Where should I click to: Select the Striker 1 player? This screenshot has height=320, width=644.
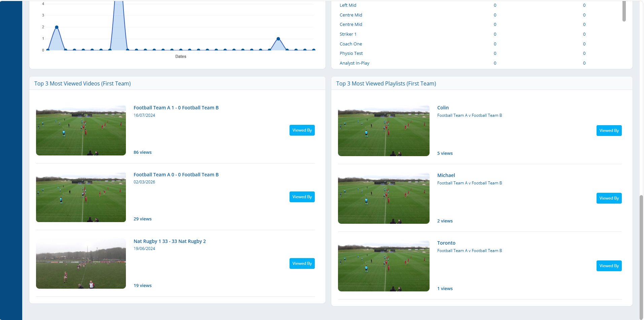click(348, 34)
